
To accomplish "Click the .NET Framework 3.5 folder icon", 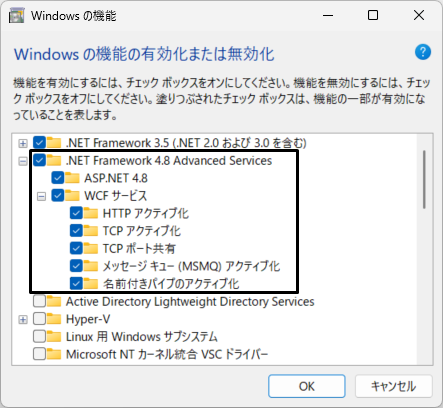I will point(54,143).
